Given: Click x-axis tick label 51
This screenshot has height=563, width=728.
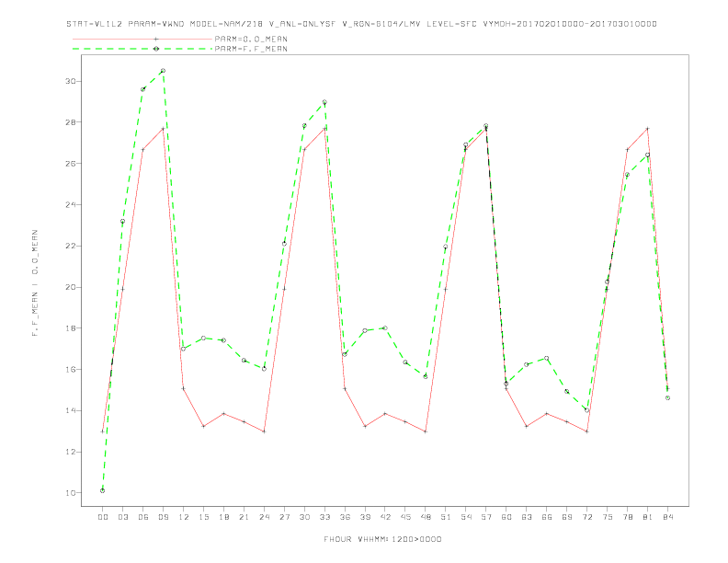Looking at the screenshot, I should [x=446, y=517].
